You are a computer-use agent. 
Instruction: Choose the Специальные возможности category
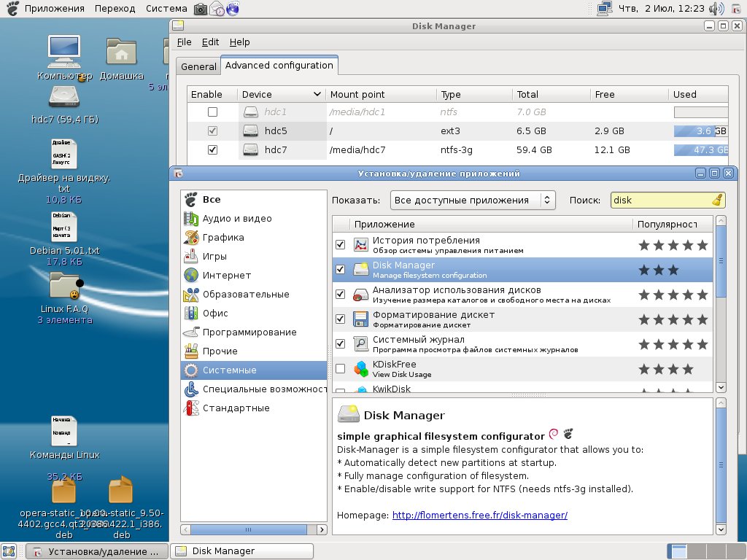click(x=255, y=389)
